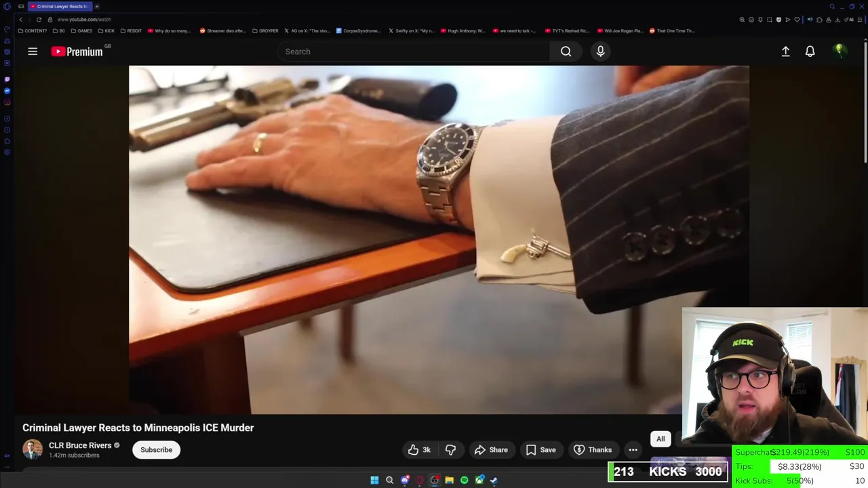Open the sidebar settings gear icon

tap(7, 152)
